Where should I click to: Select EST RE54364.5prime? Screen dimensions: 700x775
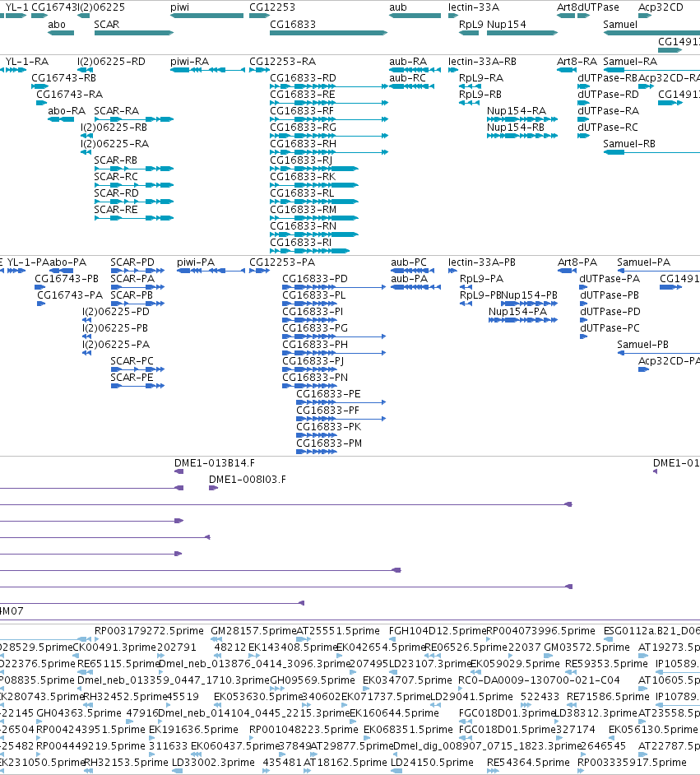click(528, 763)
